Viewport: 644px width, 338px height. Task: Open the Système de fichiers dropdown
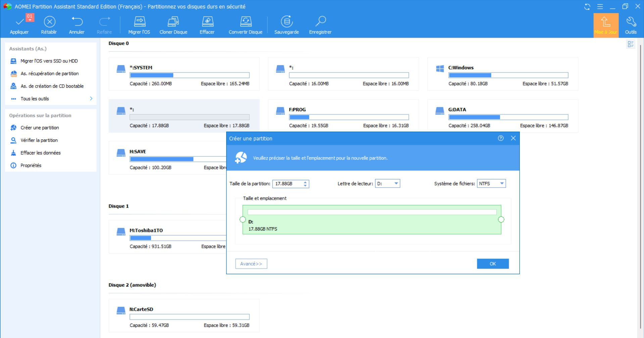pos(491,184)
